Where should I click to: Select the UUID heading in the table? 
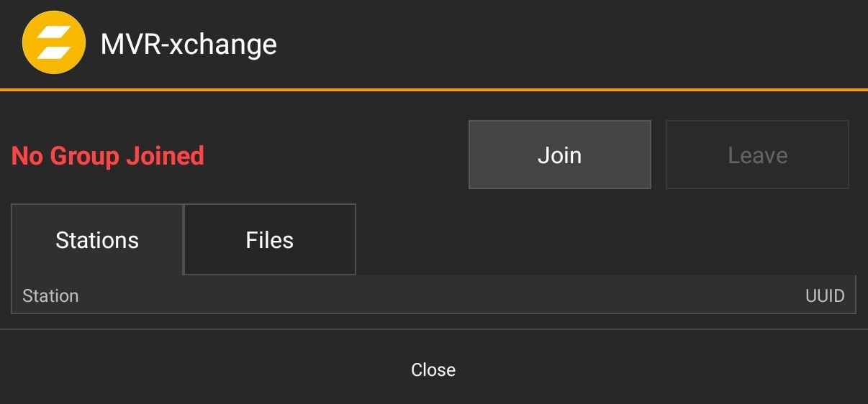tap(825, 296)
